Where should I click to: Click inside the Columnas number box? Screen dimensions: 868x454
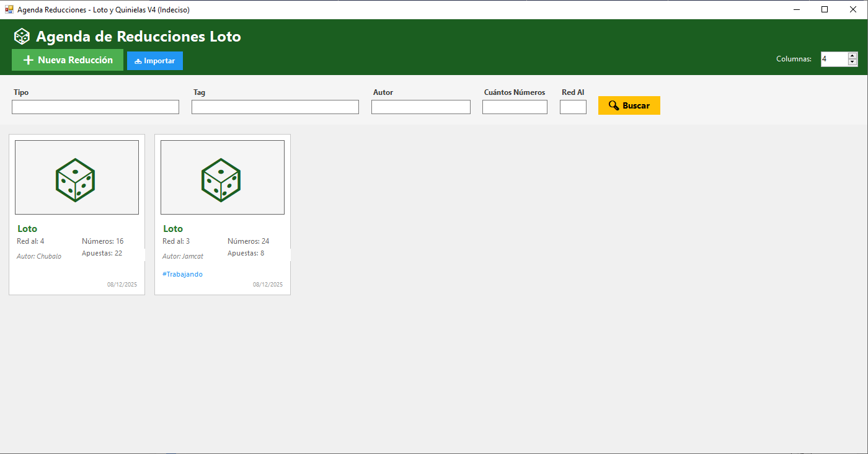(834, 59)
